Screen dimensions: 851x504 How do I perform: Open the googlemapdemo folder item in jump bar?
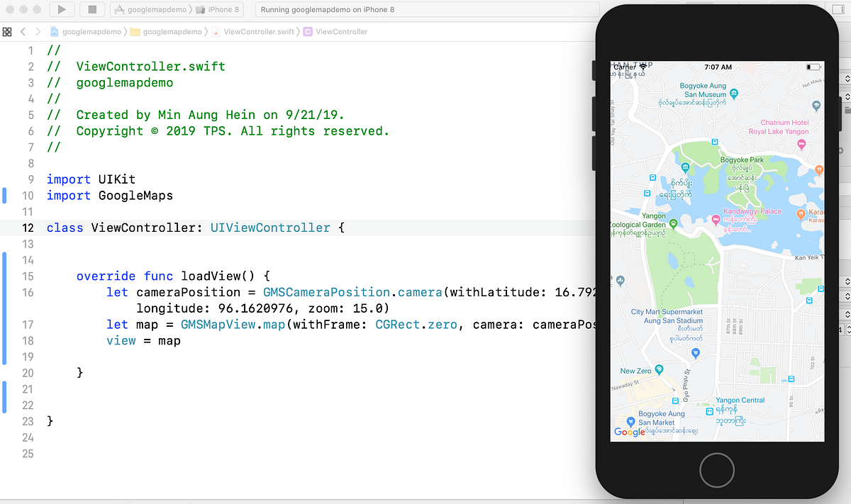pos(167,32)
